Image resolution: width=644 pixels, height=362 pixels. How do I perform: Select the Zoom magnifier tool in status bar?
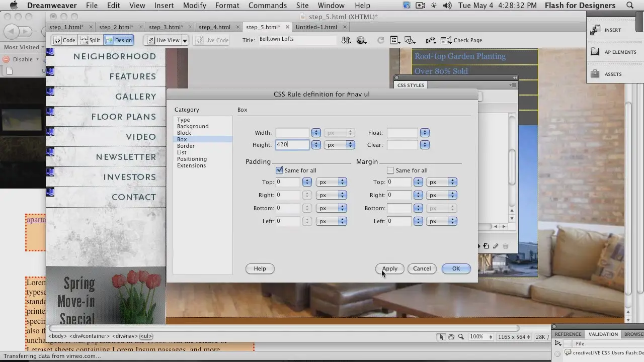[x=461, y=337]
